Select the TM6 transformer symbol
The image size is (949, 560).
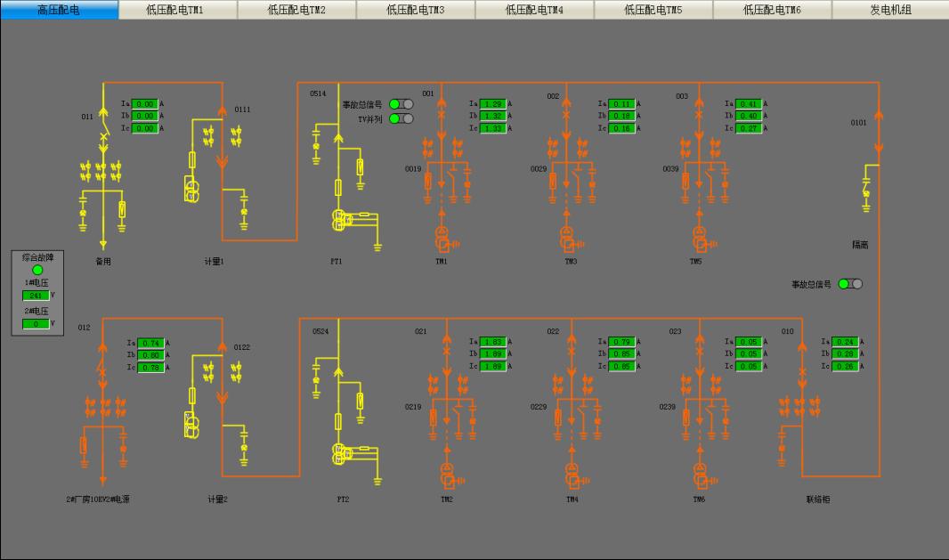coord(702,475)
